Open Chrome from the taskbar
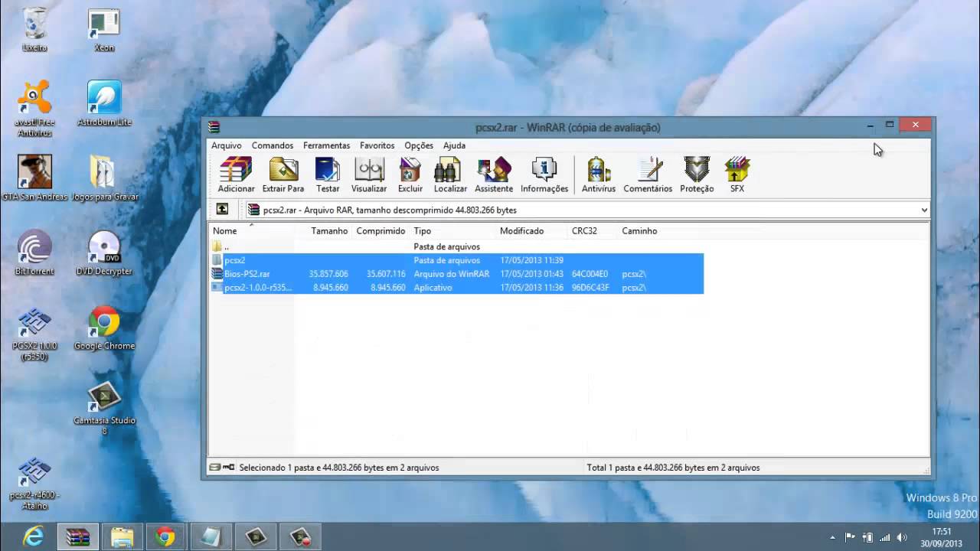The height and width of the screenshot is (551, 980). [165, 537]
